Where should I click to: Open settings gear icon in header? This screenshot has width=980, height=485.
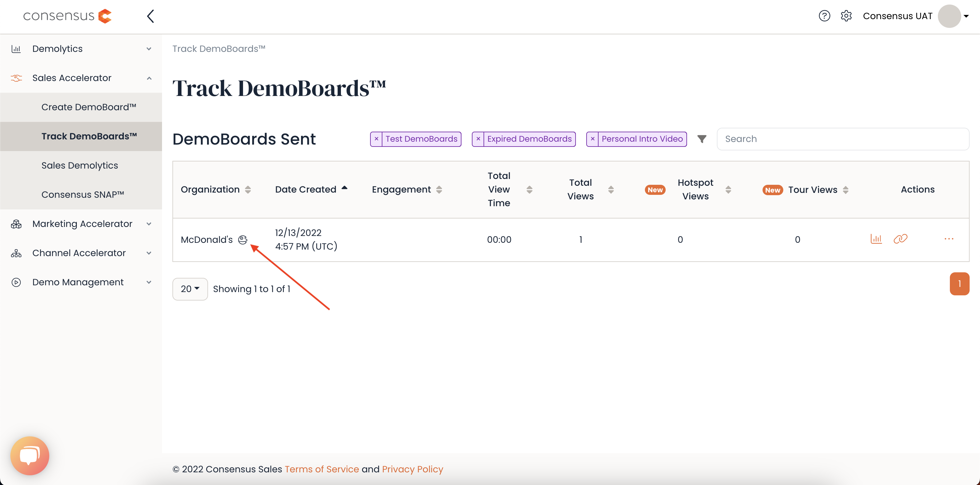pos(846,16)
